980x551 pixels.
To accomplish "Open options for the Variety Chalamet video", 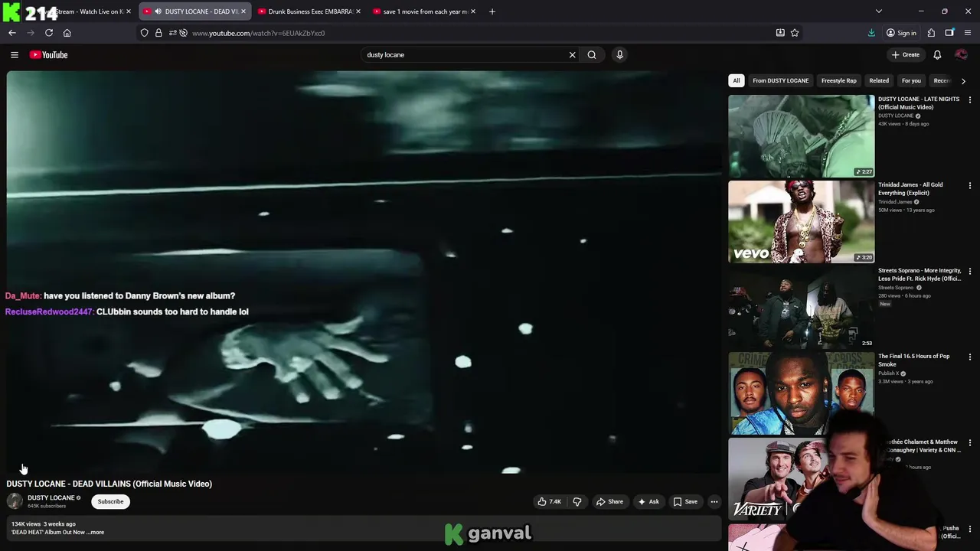I will pyautogui.click(x=970, y=442).
